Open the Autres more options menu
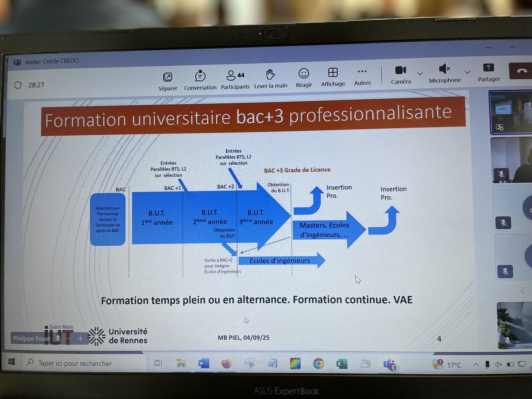Viewport: 532px width, 399px height. (362, 72)
